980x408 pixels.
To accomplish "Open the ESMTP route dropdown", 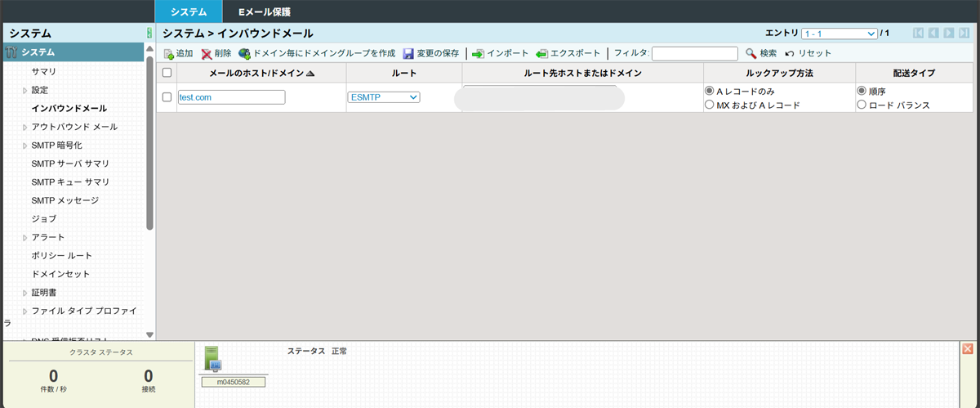I will 384,97.
